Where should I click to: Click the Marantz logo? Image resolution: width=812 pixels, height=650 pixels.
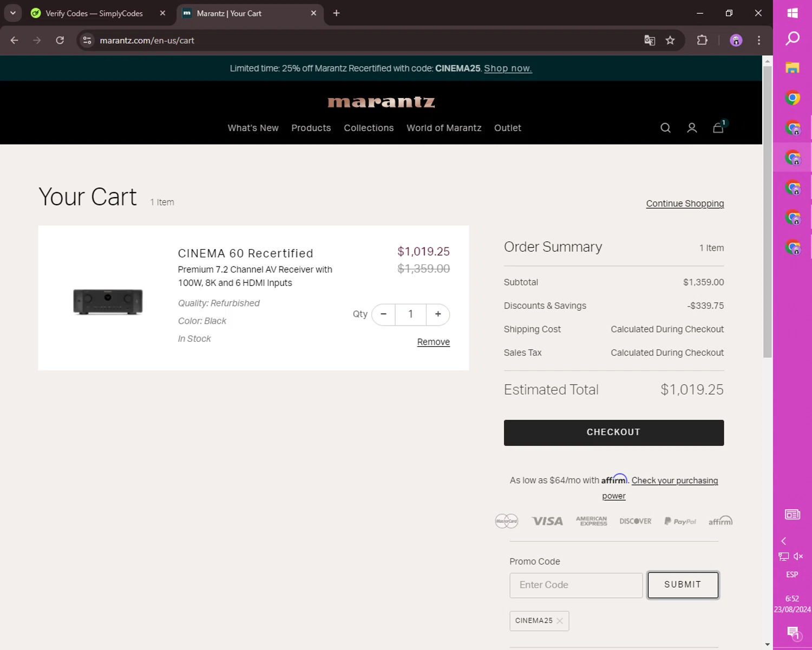(x=381, y=102)
